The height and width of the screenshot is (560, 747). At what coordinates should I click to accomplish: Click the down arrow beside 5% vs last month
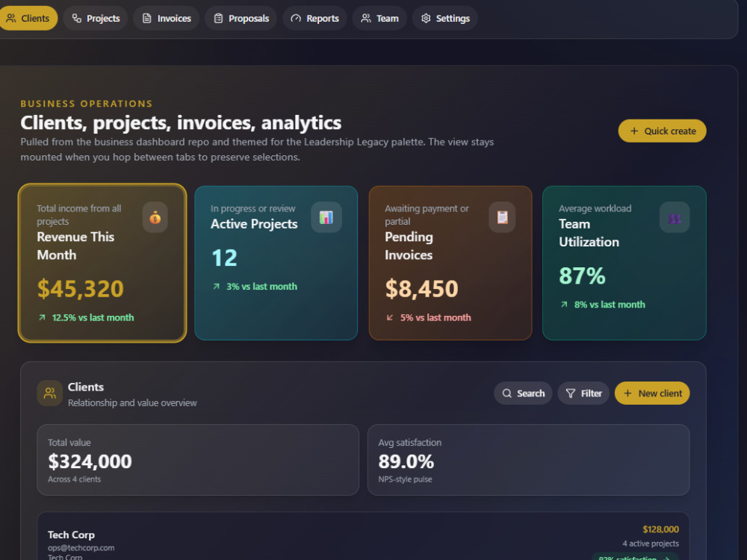coord(390,317)
